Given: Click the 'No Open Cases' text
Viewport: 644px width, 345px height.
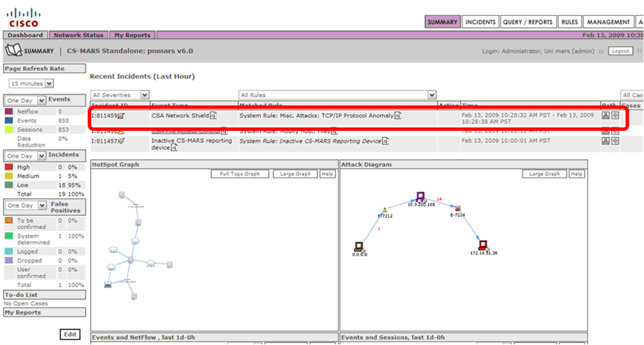Looking at the screenshot, I should [26, 304].
